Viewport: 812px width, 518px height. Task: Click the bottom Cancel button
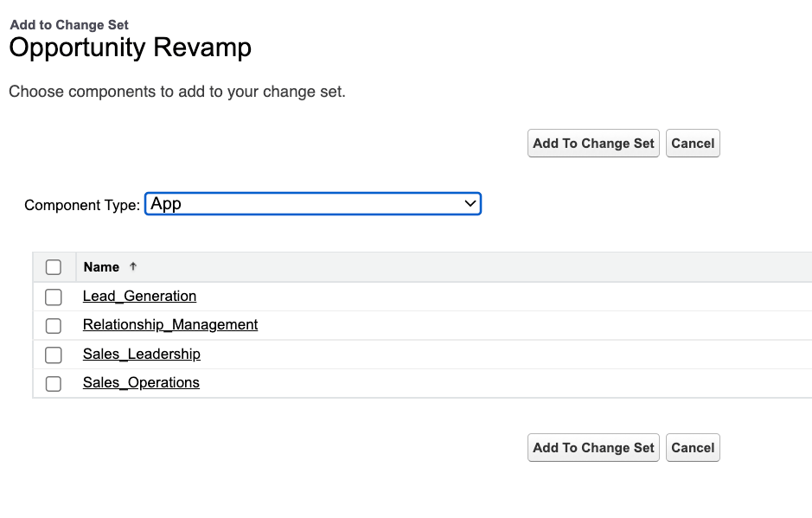point(693,447)
